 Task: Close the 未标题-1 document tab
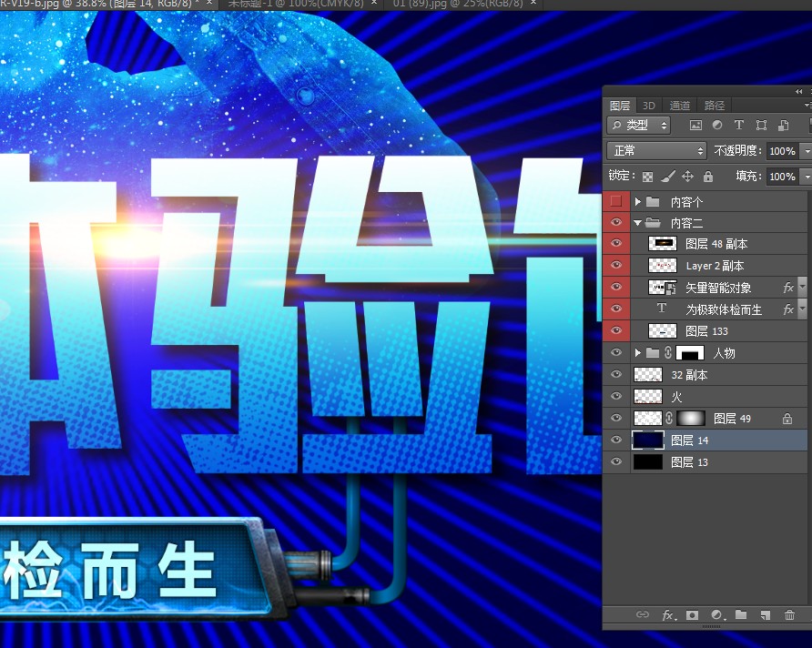(374, 3)
